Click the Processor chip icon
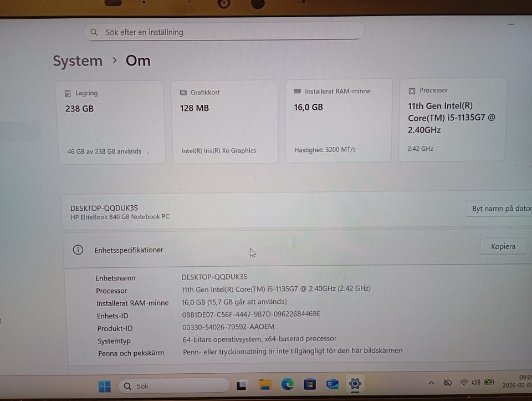Screen dimensions: 532x401 coord(412,90)
